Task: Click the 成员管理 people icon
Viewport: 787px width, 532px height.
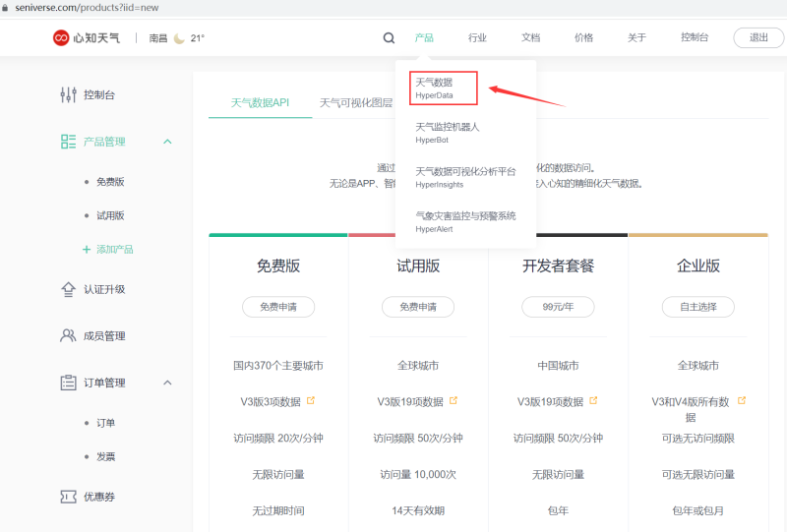Action: coord(68,335)
